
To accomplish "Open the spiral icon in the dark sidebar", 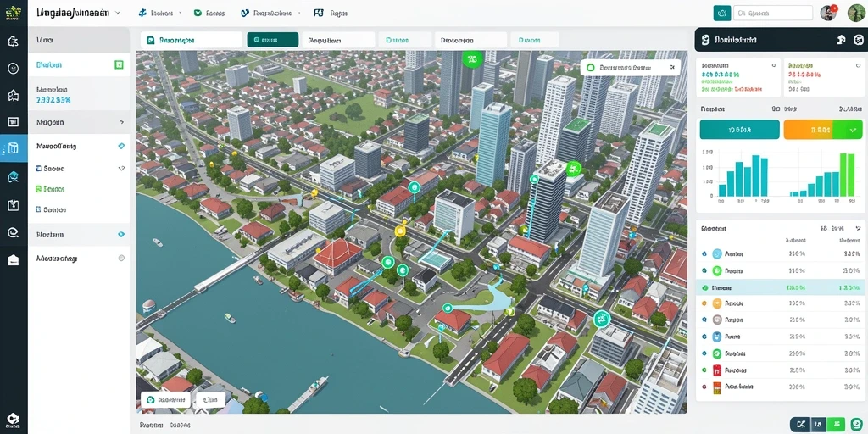I will (14, 232).
